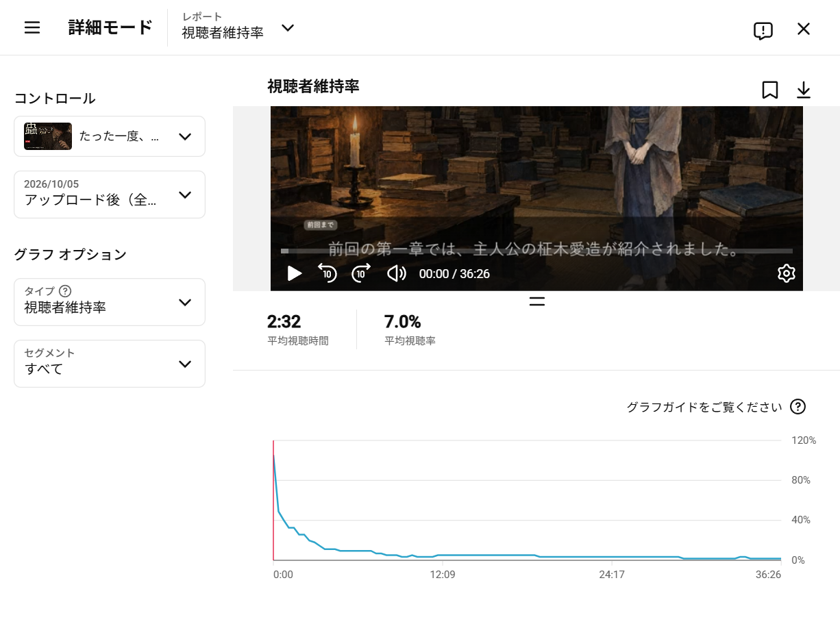This screenshot has height=624, width=840.
Task: Click the 前回まで chapter label in the video
Action: 320,225
